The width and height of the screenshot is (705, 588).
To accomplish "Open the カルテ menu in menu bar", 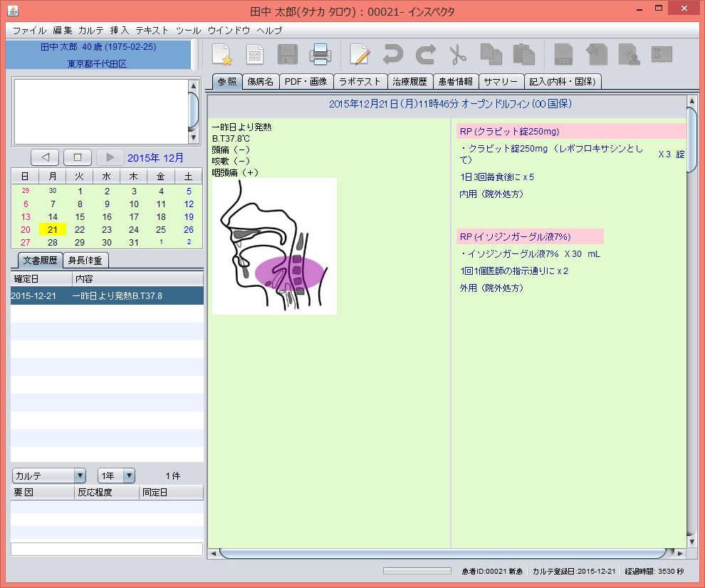I will click(x=90, y=31).
